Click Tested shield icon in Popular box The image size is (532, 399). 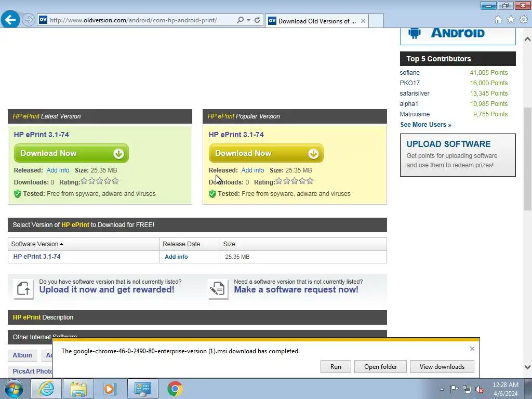(x=212, y=194)
